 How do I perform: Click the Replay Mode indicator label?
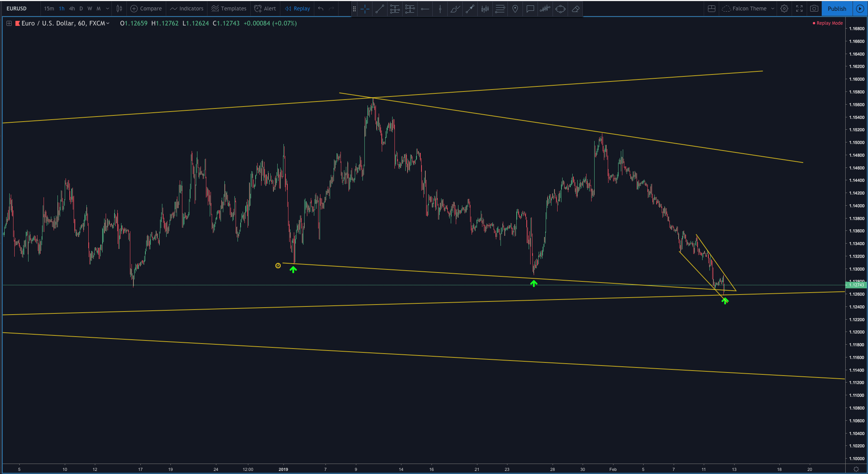(x=828, y=23)
